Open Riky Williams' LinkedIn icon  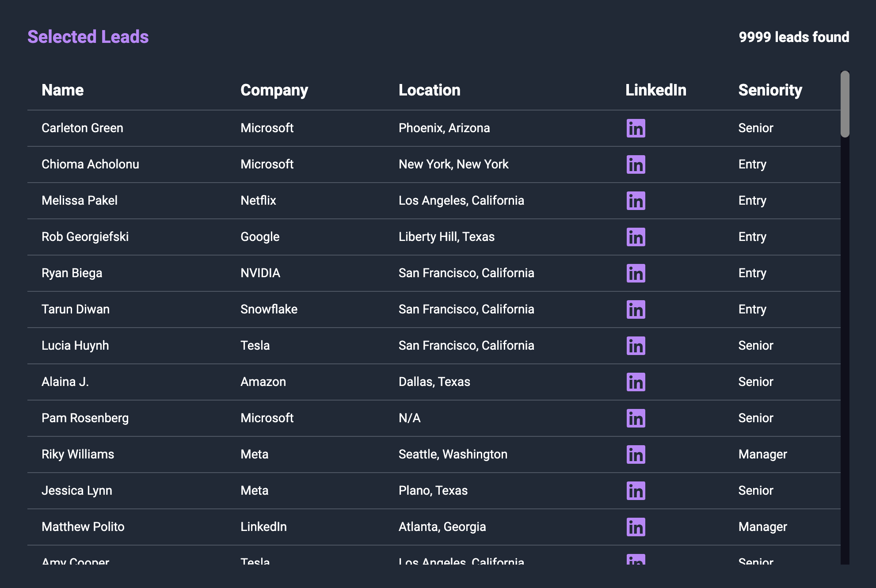pyautogui.click(x=636, y=454)
